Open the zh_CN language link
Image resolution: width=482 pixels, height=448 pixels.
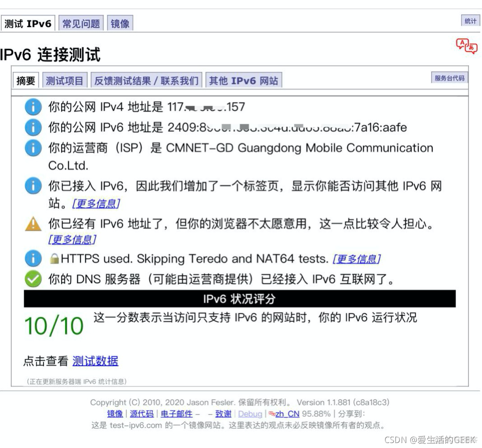287,414
